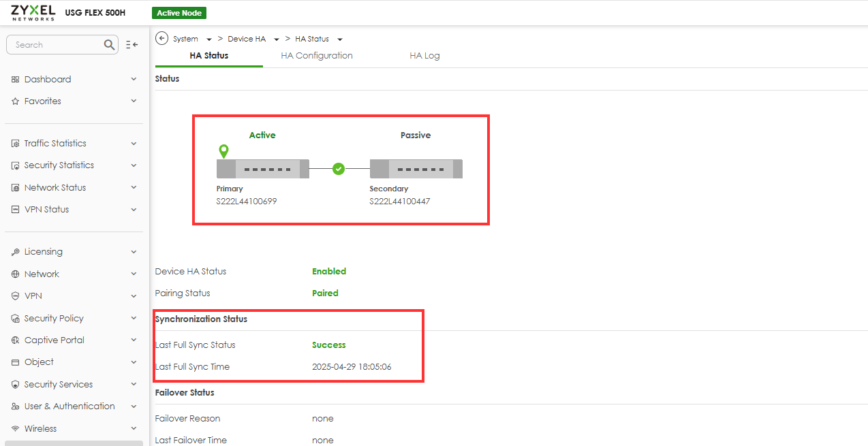
Task: Open the HA Status breadcrumb dropdown
Action: pyautogui.click(x=340, y=39)
